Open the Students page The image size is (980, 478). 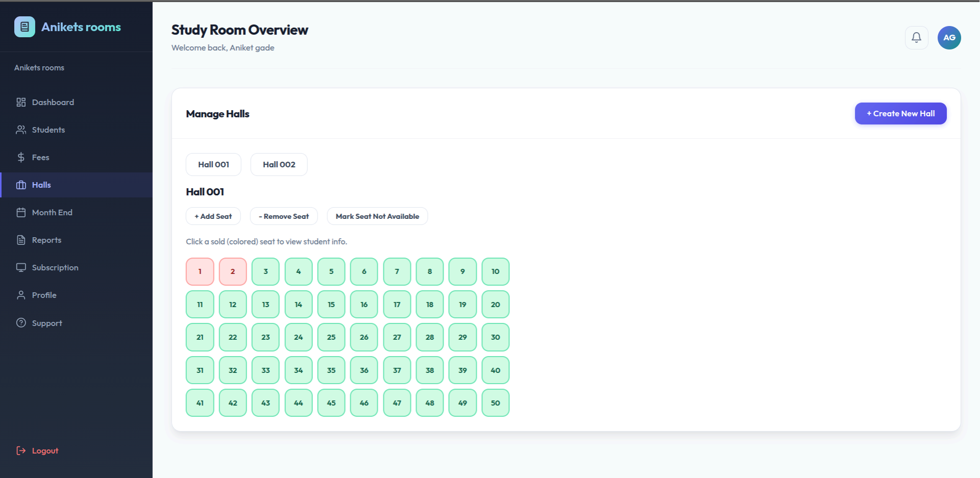pos(76,130)
